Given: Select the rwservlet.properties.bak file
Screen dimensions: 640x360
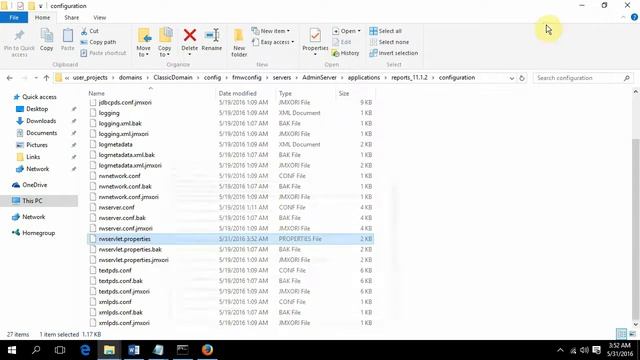Looking at the screenshot, I should (130, 249).
